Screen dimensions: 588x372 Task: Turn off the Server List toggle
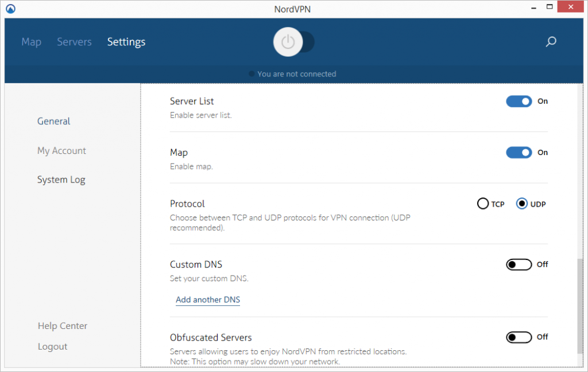point(519,101)
